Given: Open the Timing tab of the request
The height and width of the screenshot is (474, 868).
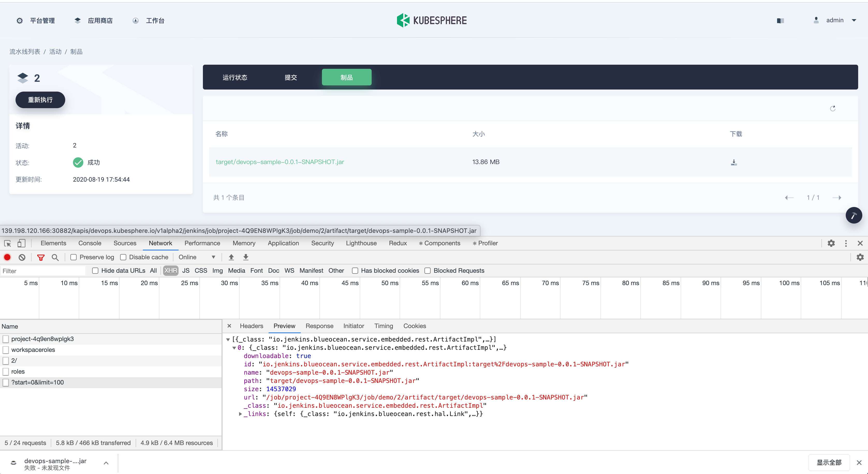Looking at the screenshot, I should tap(384, 326).
